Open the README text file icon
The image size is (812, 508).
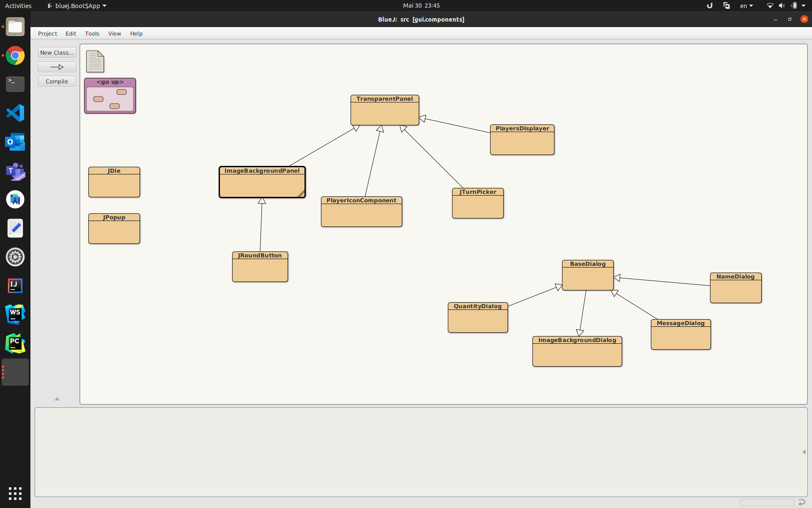tap(95, 61)
